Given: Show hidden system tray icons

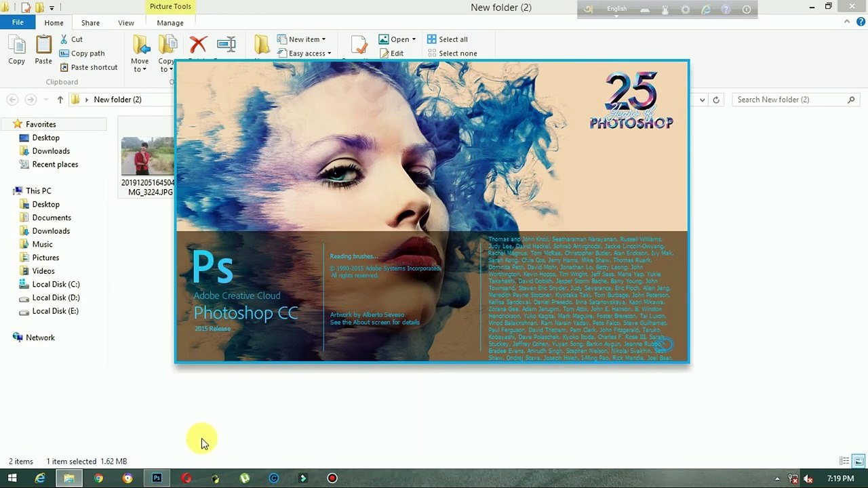Looking at the screenshot, I should (x=778, y=479).
